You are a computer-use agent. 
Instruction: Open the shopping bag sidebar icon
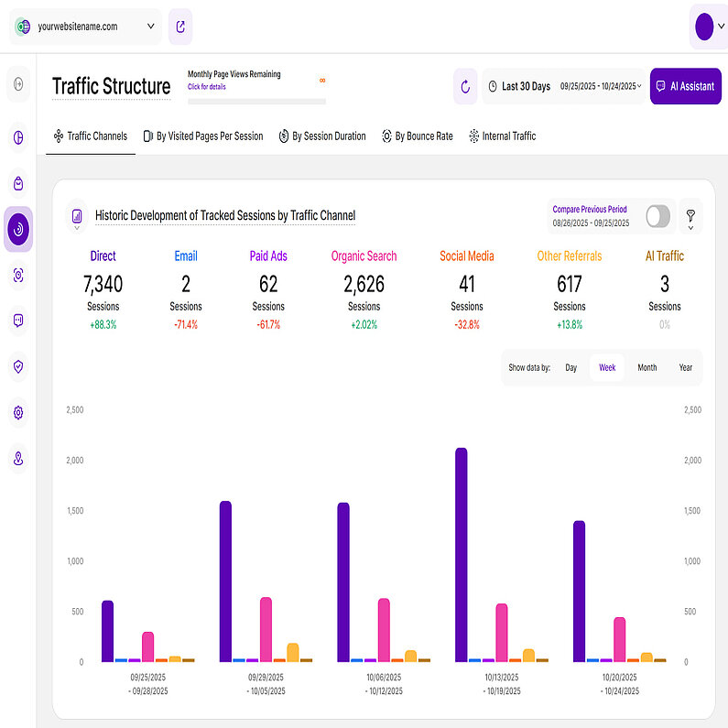pos(18,184)
